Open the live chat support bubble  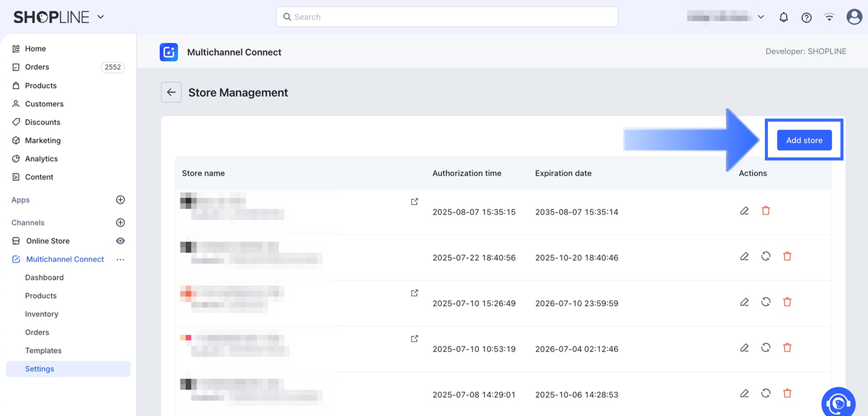pyautogui.click(x=838, y=403)
